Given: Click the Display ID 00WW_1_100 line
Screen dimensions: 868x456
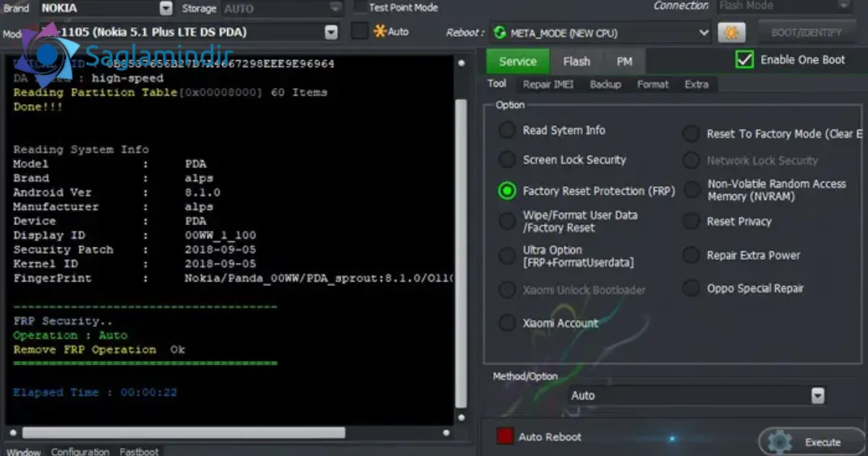Looking at the screenshot, I should point(135,235).
